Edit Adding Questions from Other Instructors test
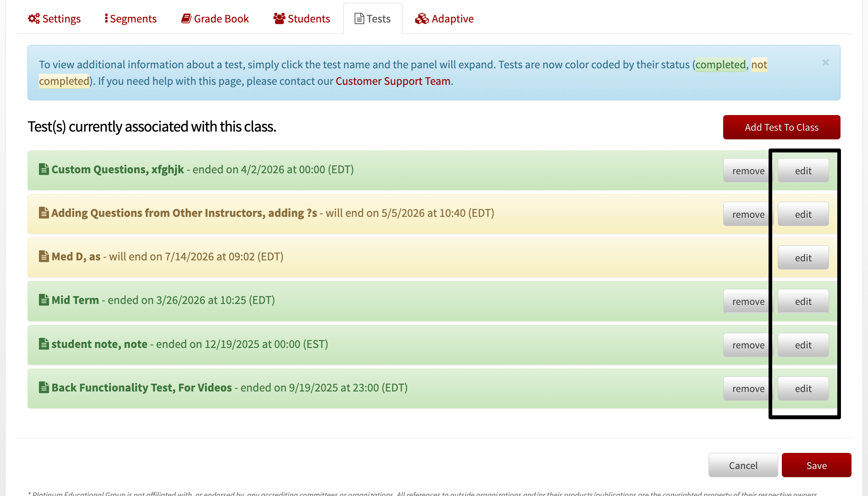The image size is (868, 496). (803, 214)
